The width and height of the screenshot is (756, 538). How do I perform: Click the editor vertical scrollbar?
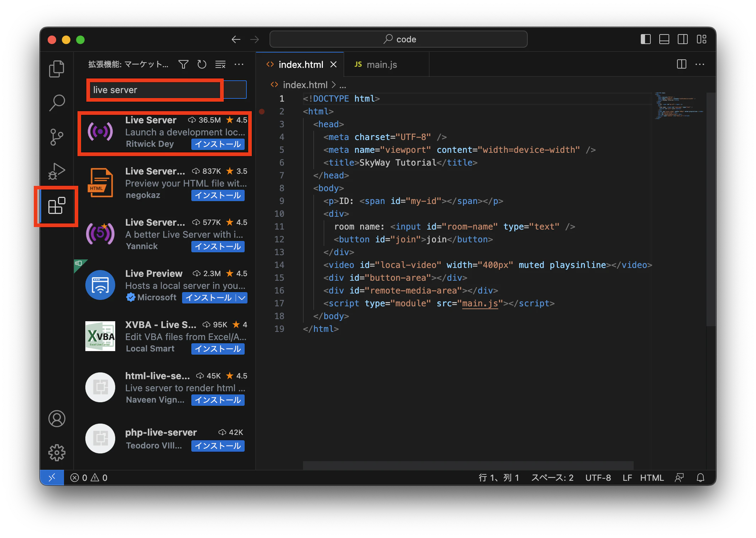click(710, 209)
